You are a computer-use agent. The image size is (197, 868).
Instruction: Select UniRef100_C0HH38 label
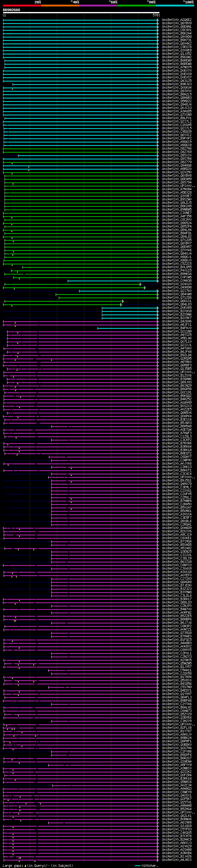tap(177, 281)
